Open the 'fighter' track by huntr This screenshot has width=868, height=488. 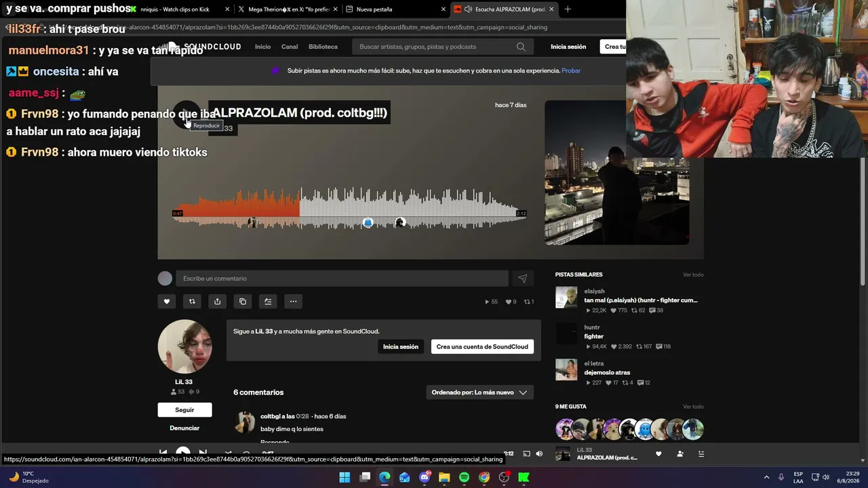593,337
